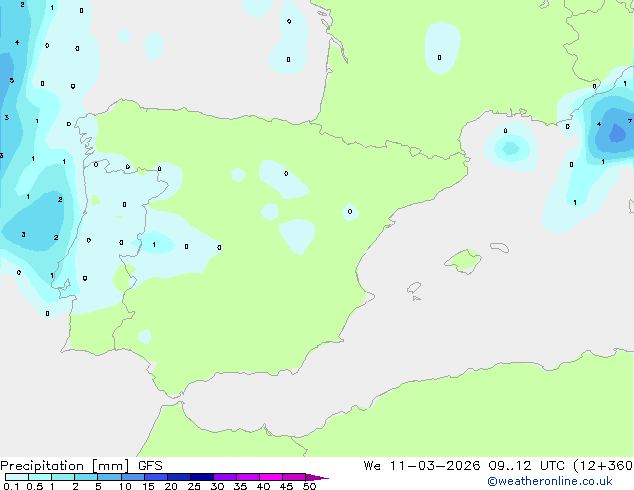Choose the 20–25 mm dark blue swatch
This screenshot has height=490, width=634.
[178, 477]
